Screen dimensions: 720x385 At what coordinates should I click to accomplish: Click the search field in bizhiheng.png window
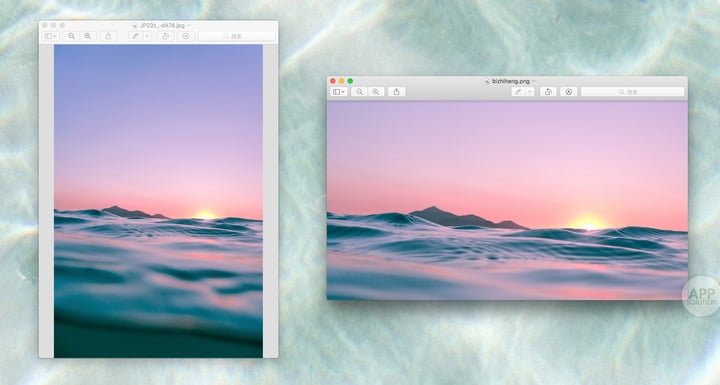[x=632, y=92]
